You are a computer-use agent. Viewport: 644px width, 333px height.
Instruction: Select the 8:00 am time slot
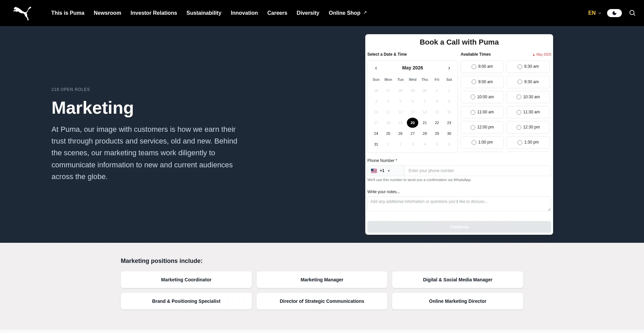482,67
